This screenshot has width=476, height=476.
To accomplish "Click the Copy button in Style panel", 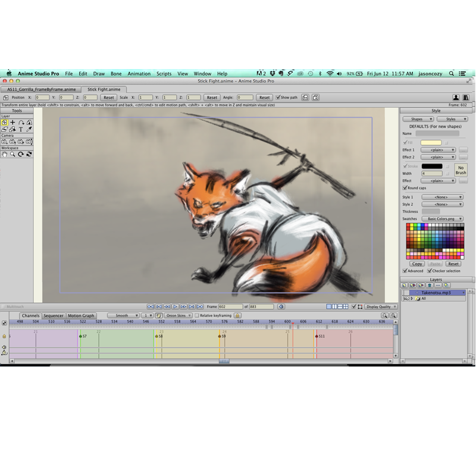I will pyautogui.click(x=417, y=264).
